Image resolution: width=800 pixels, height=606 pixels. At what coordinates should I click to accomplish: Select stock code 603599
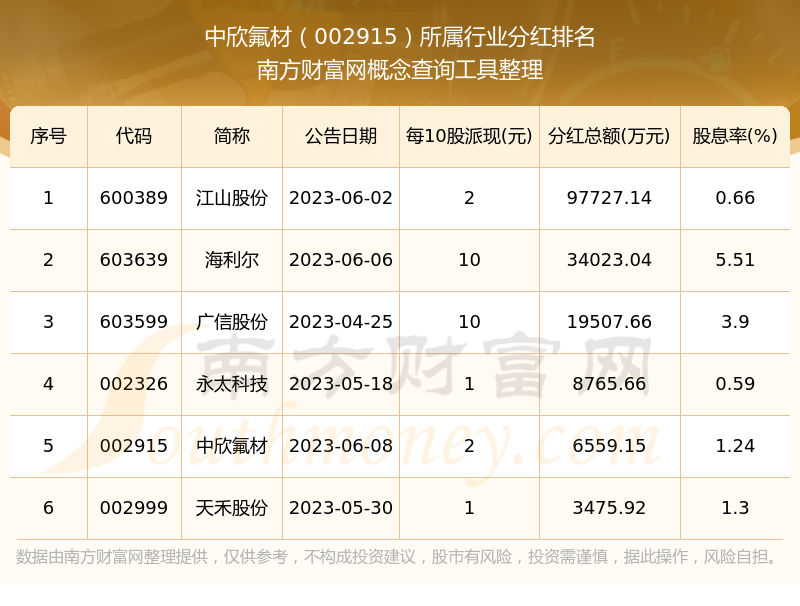[134, 322]
